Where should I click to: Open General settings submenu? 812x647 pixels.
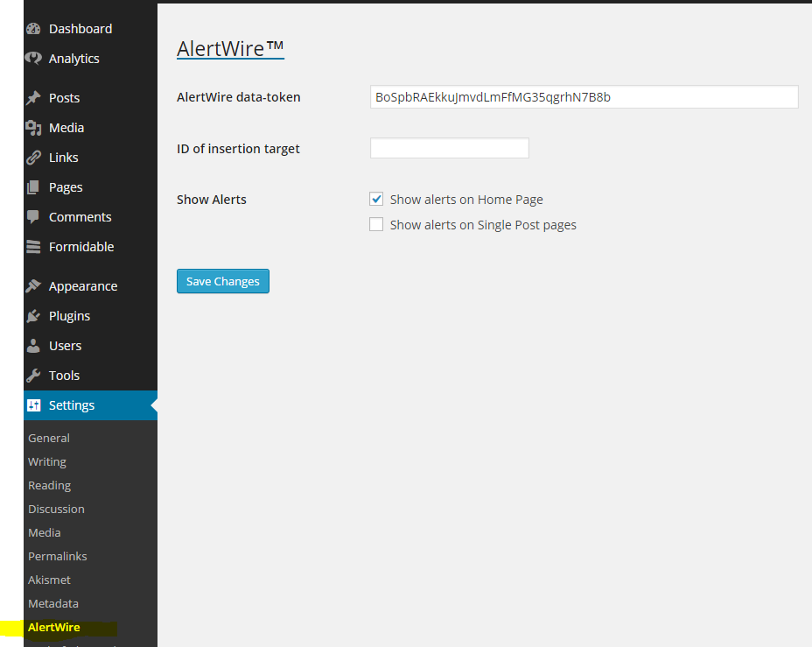coord(49,439)
